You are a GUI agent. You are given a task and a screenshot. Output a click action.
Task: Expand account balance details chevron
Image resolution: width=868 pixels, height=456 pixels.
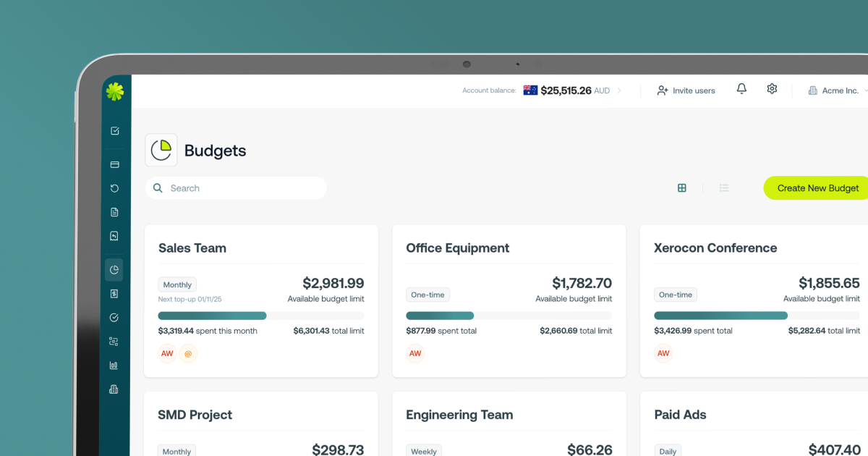coord(619,91)
